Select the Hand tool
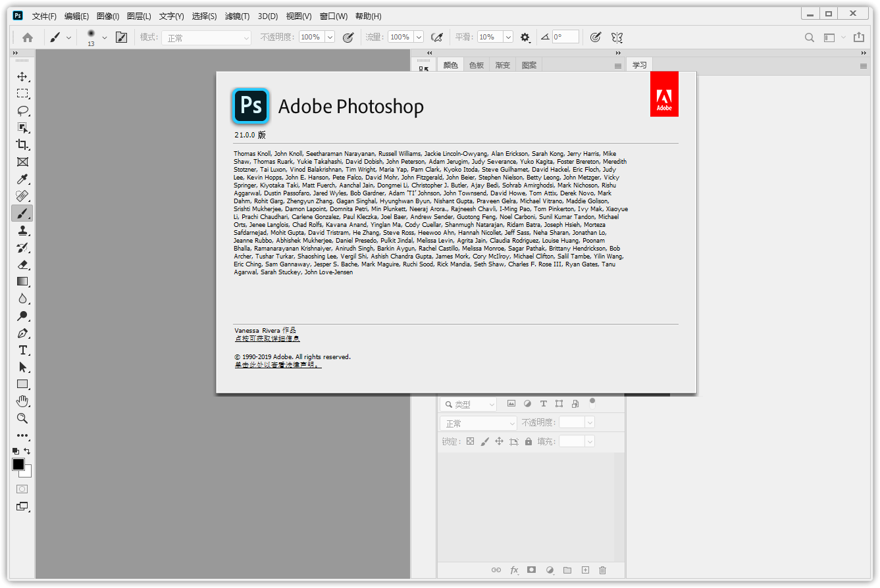The width and height of the screenshot is (880, 588). [x=22, y=401]
